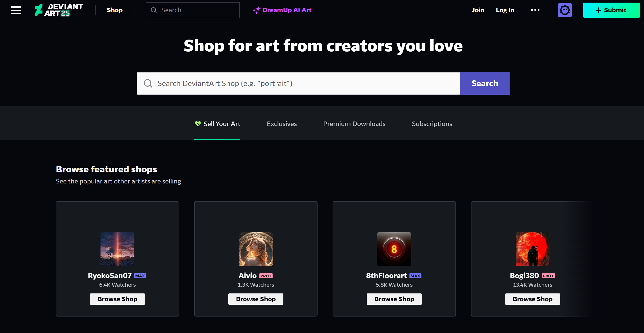
Task: Click the magnifier icon in top search
Action: pyautogui.click(x=154, y=10)
